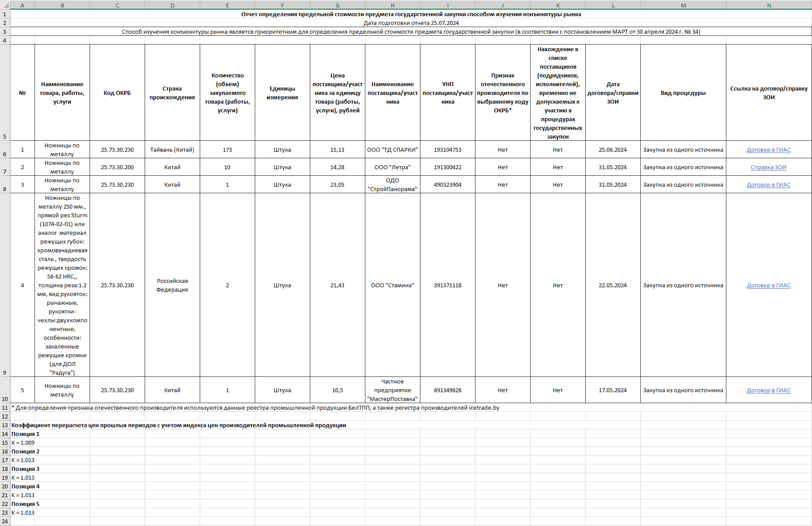Viewport: 812px width, 526px height.
Task: Click the date cell "17.05.2024"
Action: click(613, 390)
